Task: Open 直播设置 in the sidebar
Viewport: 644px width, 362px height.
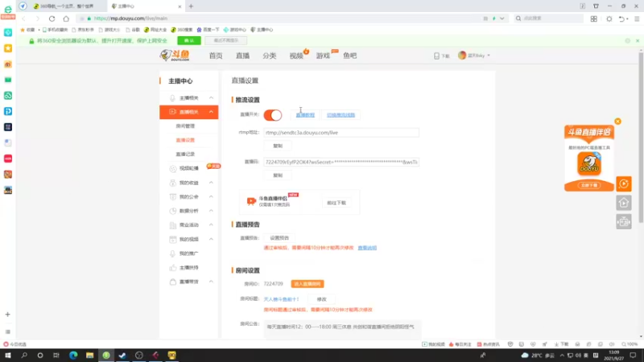Action: pos(185,140)
